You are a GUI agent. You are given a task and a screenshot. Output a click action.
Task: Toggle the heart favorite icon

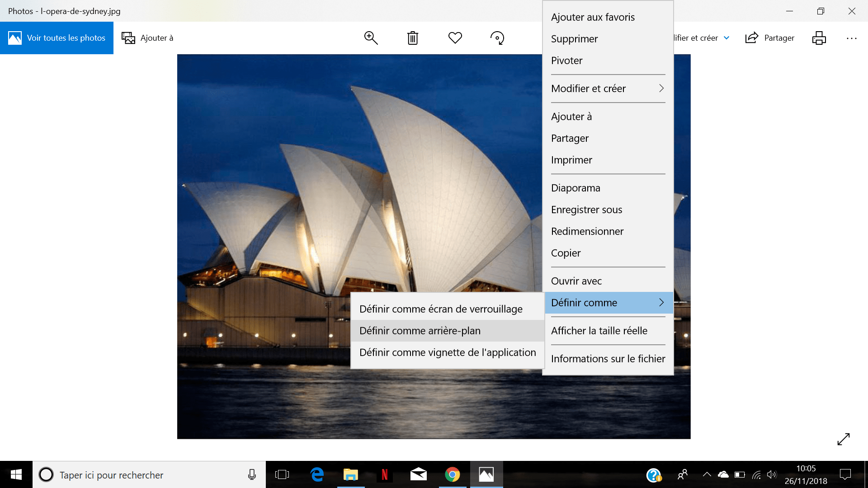tap(455, 38)
